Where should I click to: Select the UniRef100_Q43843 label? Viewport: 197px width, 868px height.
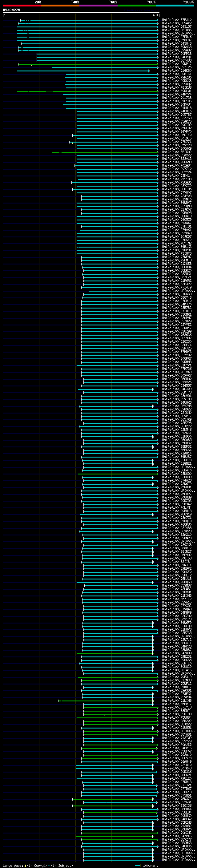click(177, 43)
